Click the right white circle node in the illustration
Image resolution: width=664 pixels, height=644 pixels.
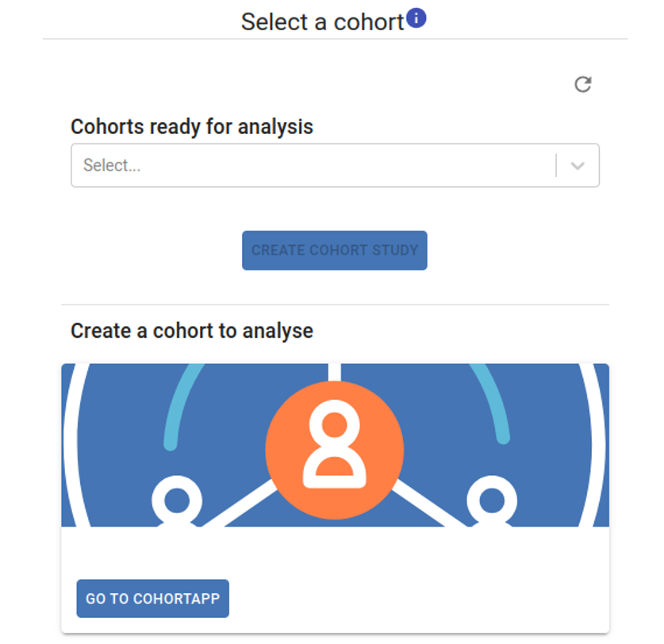point(492,501)
